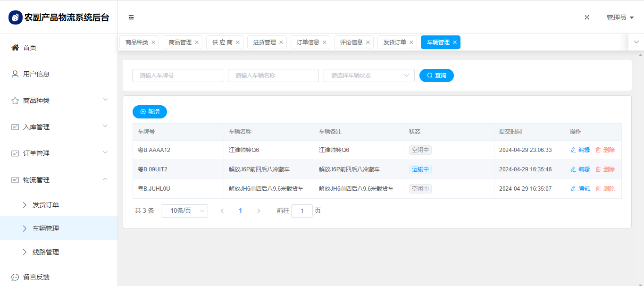Edit vehicle 粤B.AAAA12
This screenshot has height=286, width=644.
point(580,150)
